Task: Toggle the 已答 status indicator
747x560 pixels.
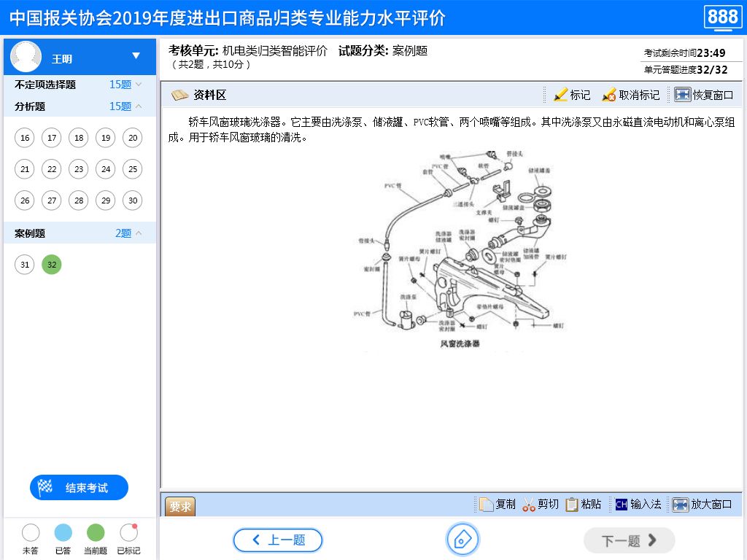Action: coord(63,532)
